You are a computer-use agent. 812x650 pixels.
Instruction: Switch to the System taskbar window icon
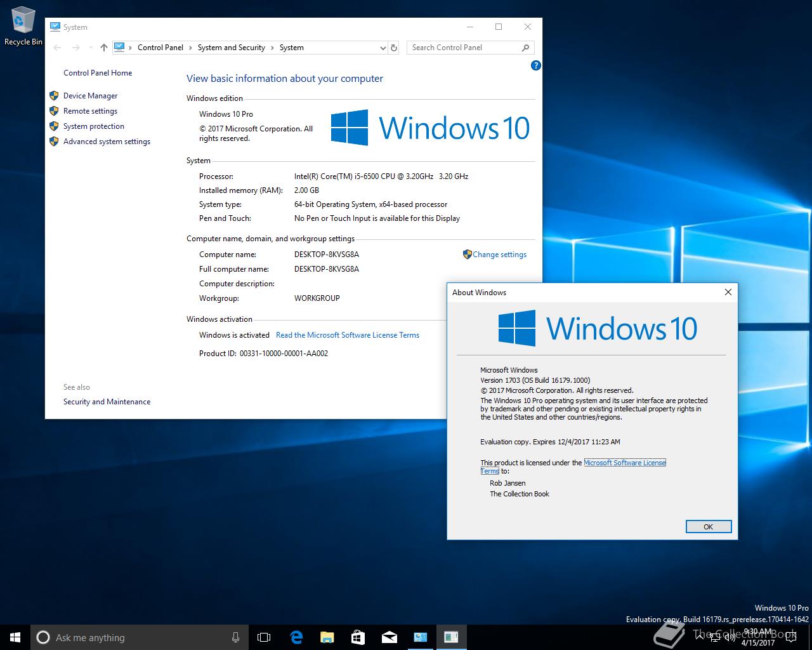tap(420, 637)
